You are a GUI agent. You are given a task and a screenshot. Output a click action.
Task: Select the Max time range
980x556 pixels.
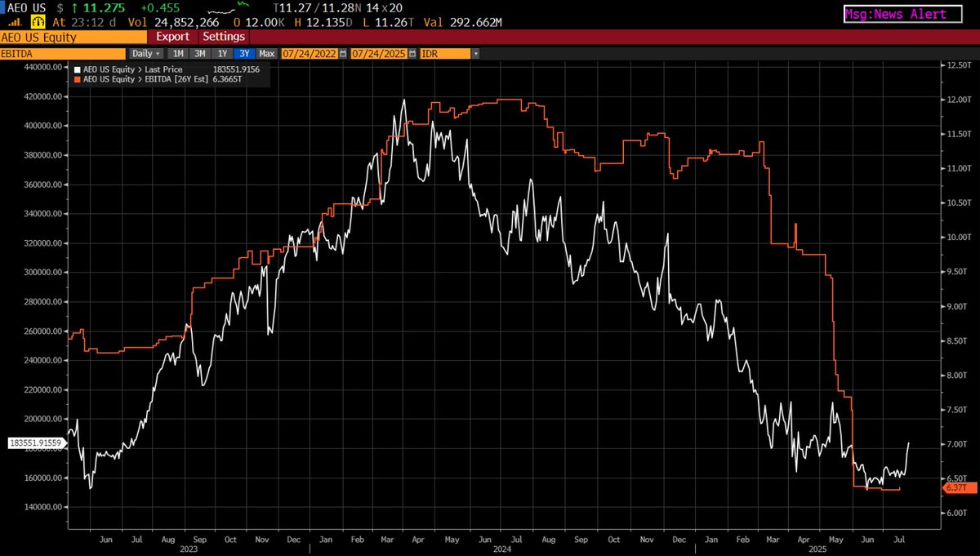[x=267, y=53]
